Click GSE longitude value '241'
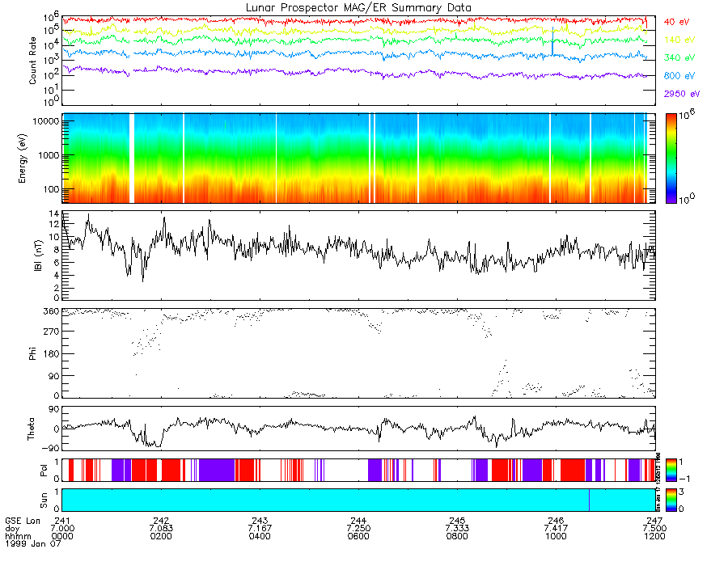728x566 pixels. pyautogui.click(x=62, y=521)
